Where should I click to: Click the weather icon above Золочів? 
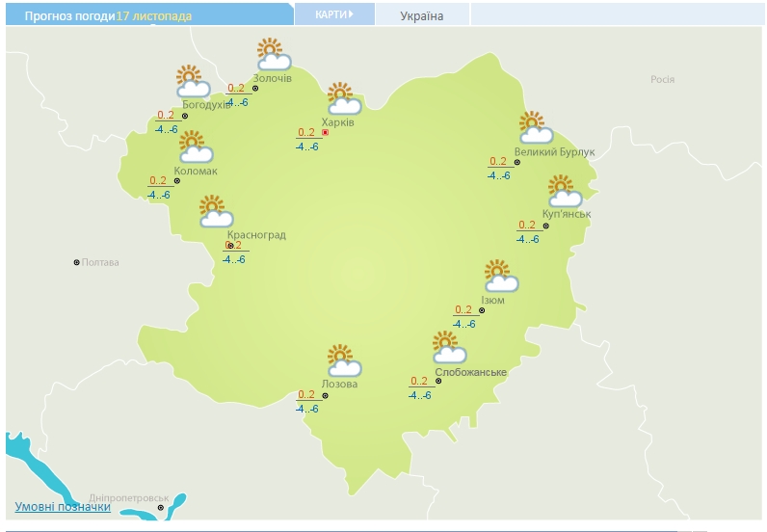tap(273, 55)
